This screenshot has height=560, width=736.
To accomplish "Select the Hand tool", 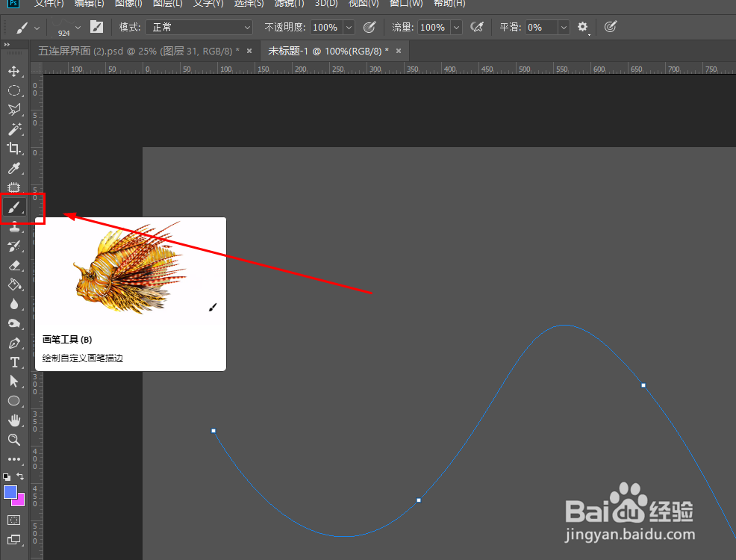I will pos(14,420).
